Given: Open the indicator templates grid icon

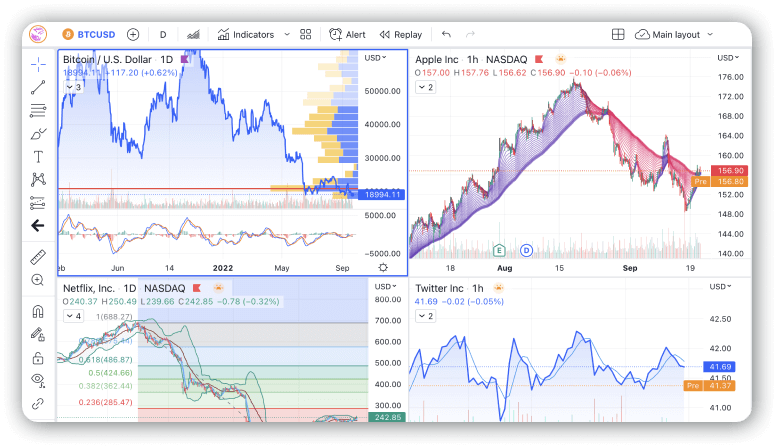Looking at the screenshot, I should click(306, 34).
